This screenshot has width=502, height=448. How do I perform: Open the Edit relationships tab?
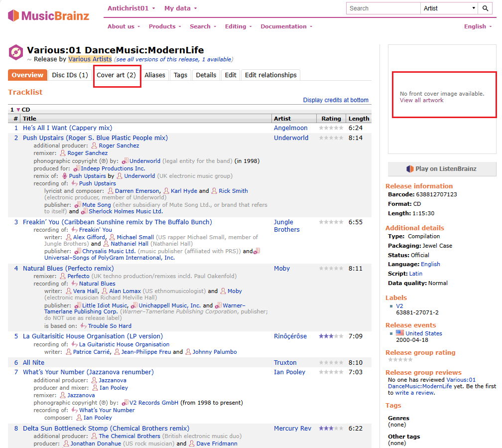tap(271, 75)
